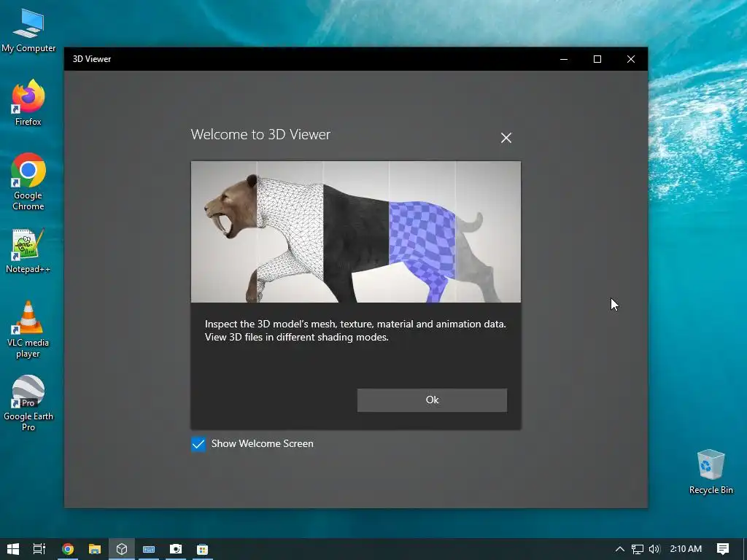Maximize the 3D Viewer window
The image size is (747, 560).
click(x=597, y=59)
